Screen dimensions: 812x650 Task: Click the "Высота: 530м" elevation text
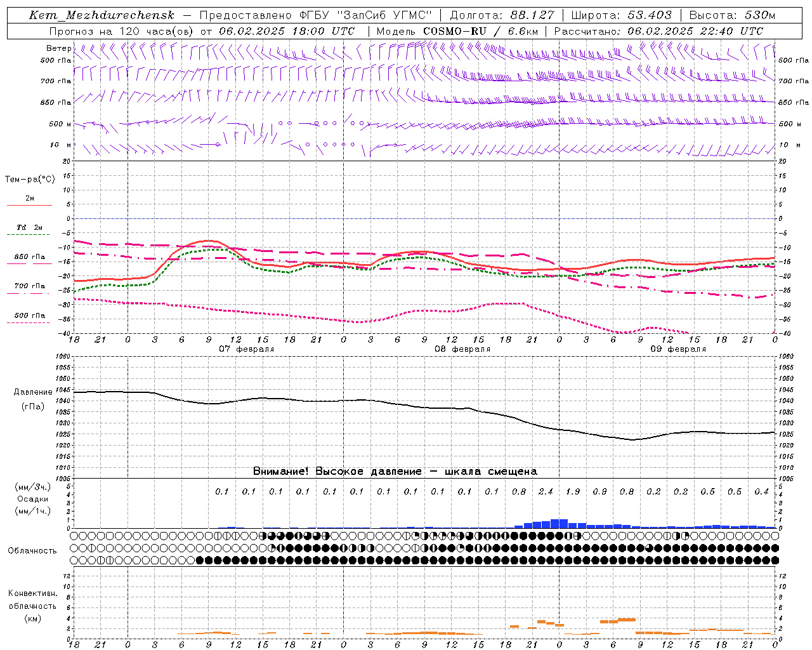731,15
